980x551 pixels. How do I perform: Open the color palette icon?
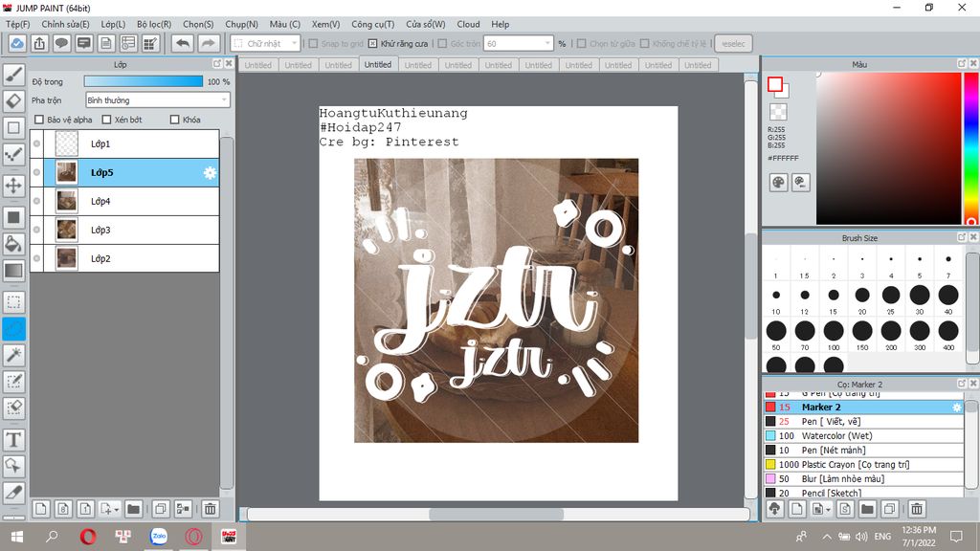pyautogui.click(x=778, y=183)
